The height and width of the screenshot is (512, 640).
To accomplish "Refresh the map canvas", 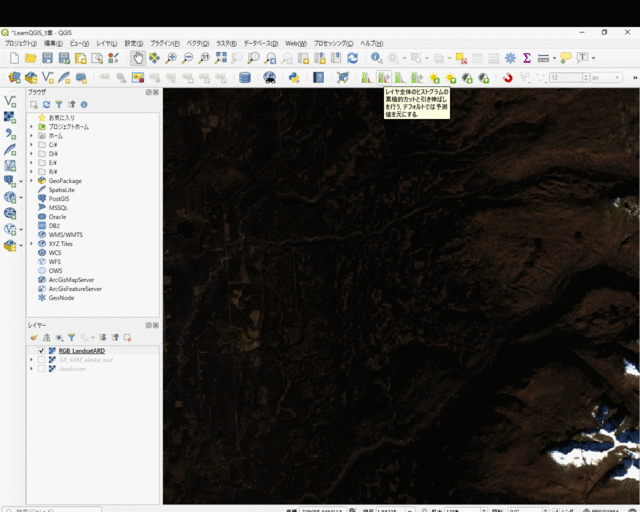I will tap(353, 58).
